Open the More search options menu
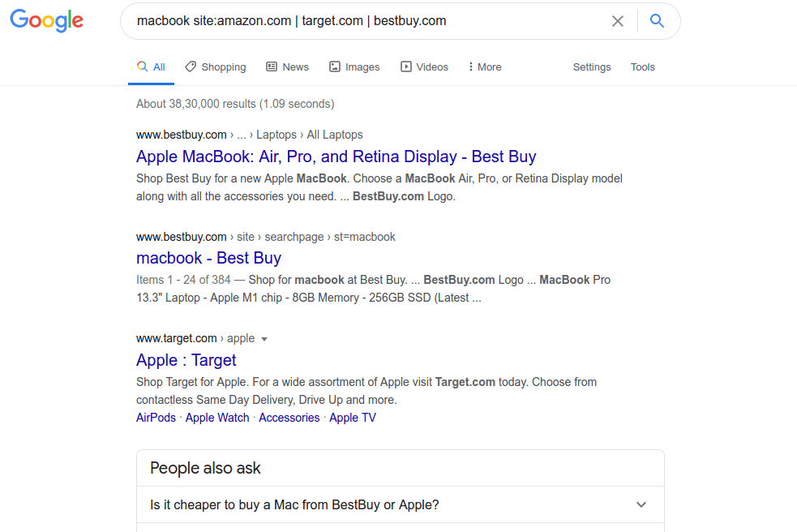 click(484, 66)
